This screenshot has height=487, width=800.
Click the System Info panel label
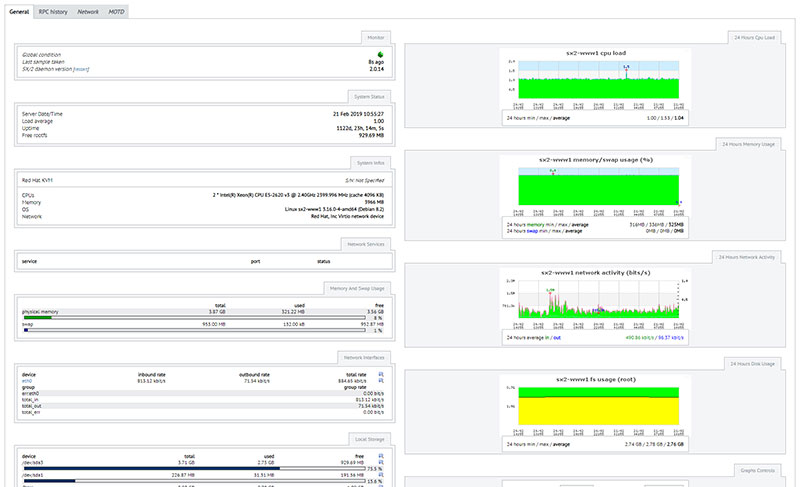tap(371, 163)
